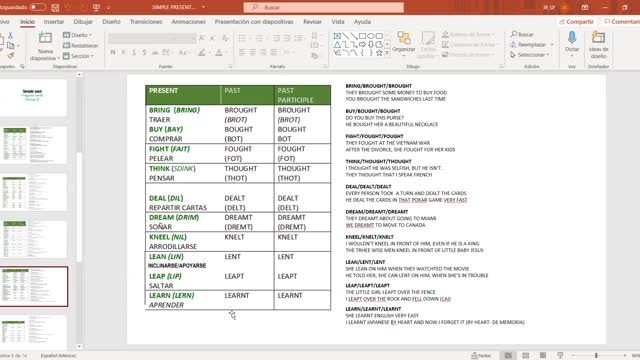This screenshot has width=640, height=360.
Task: Open the slide Diseño layout dropdown
Action: (x=78, y=35)
